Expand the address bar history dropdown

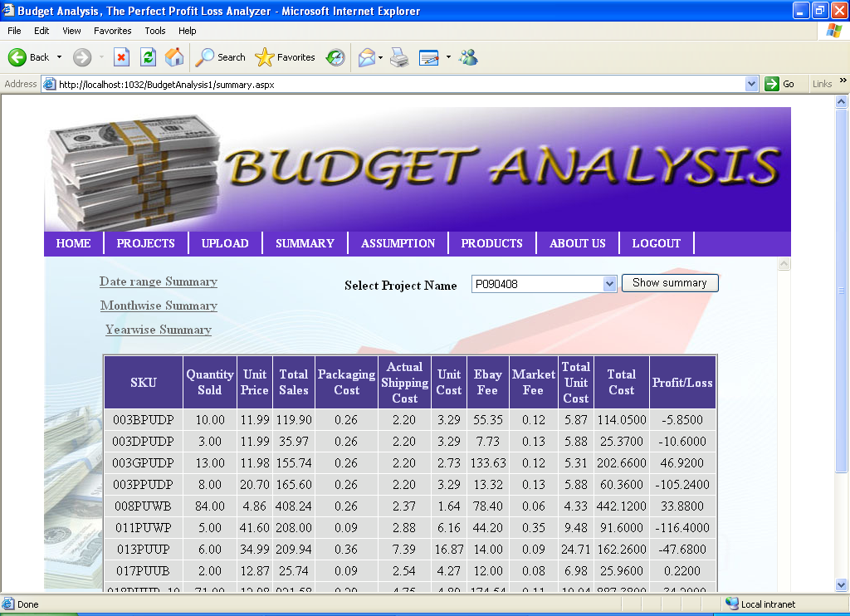pyautogui.click(x=752, y=83)
